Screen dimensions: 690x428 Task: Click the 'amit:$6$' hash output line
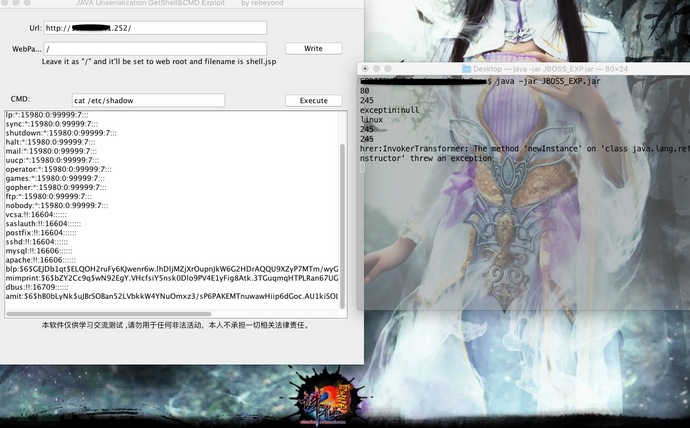(172, 296)
